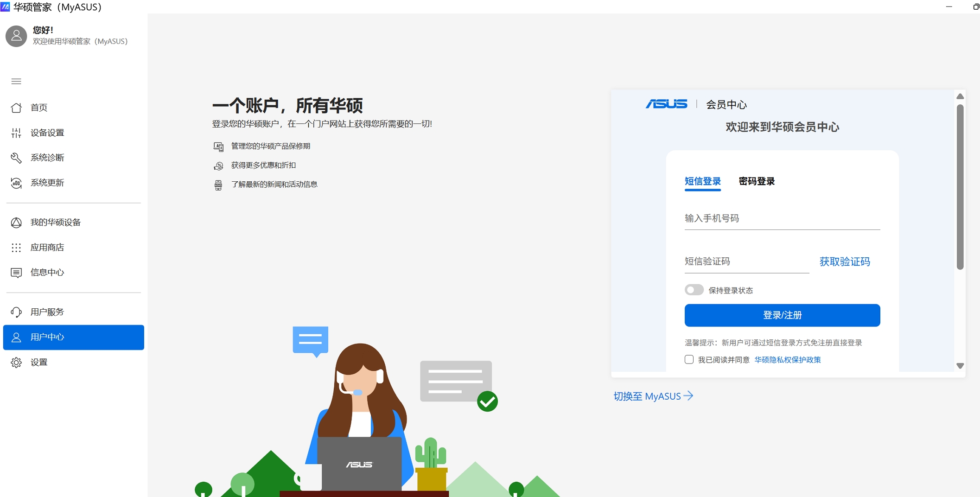Open Customer Service (用户服务) headset icon
The height and width of the screenshot is (497, 980).
[x=16, y=312]
